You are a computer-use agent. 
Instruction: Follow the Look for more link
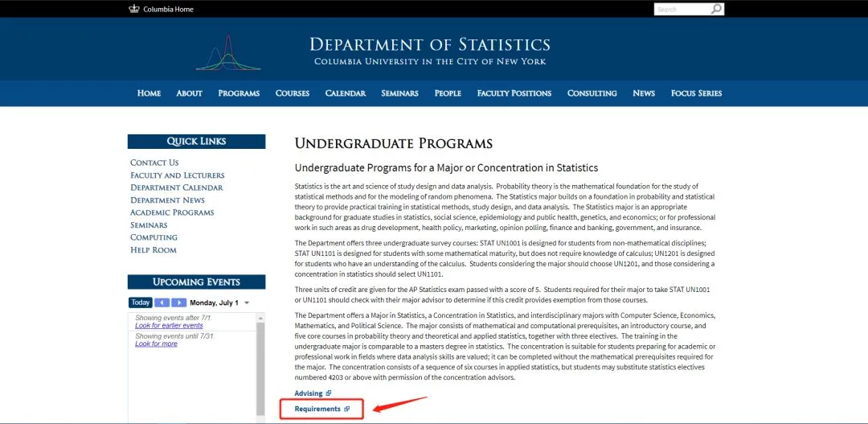[x=156, y=344]
